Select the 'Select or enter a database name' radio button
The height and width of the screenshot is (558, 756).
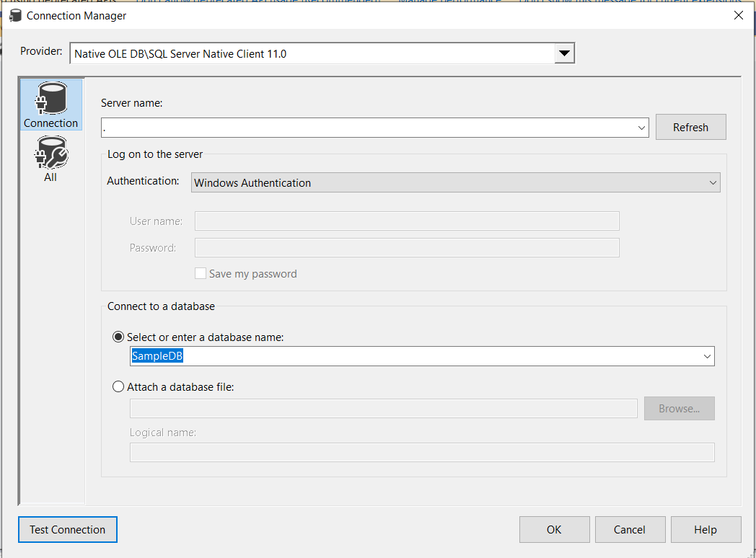click(x=119, y=337)
